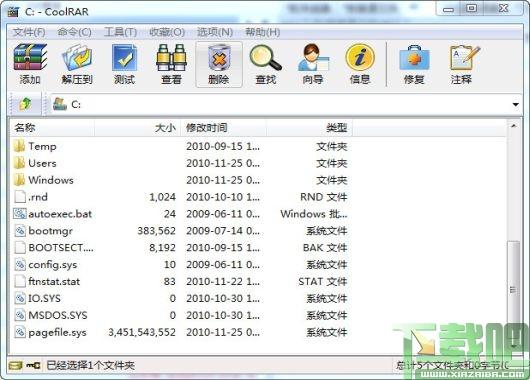
Task: Click the scrollbar up arrow
Action: click(x=513, y=126)
